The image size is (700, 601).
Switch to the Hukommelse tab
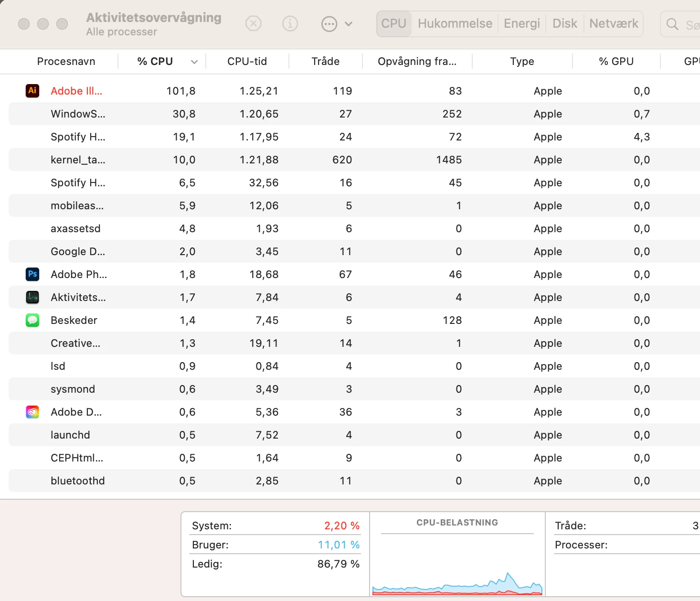coord(455,23)
